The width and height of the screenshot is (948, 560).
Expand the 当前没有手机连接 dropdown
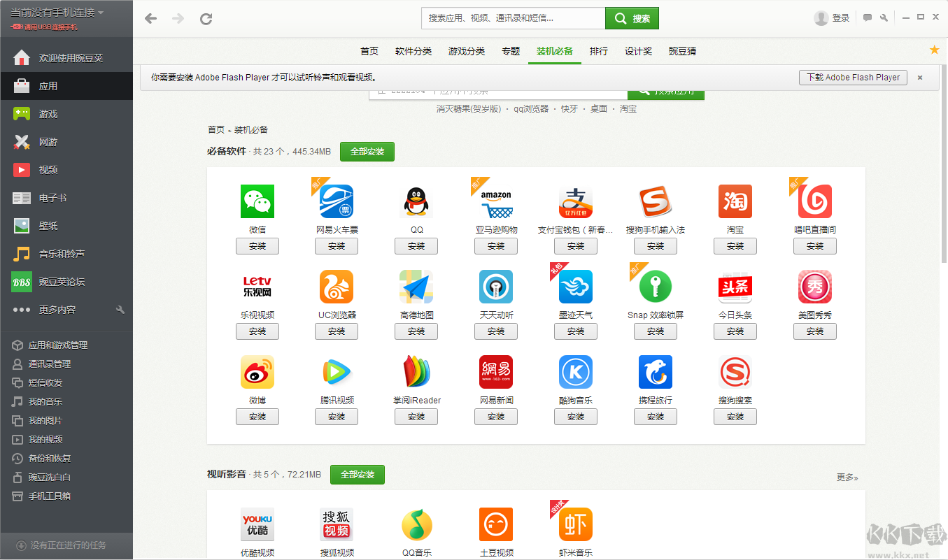tap(57, 13)
